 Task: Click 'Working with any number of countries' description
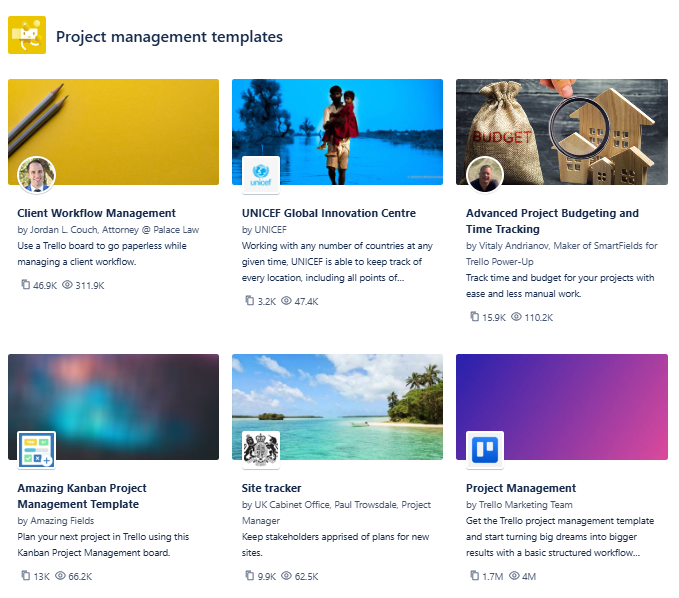(337, 262)
